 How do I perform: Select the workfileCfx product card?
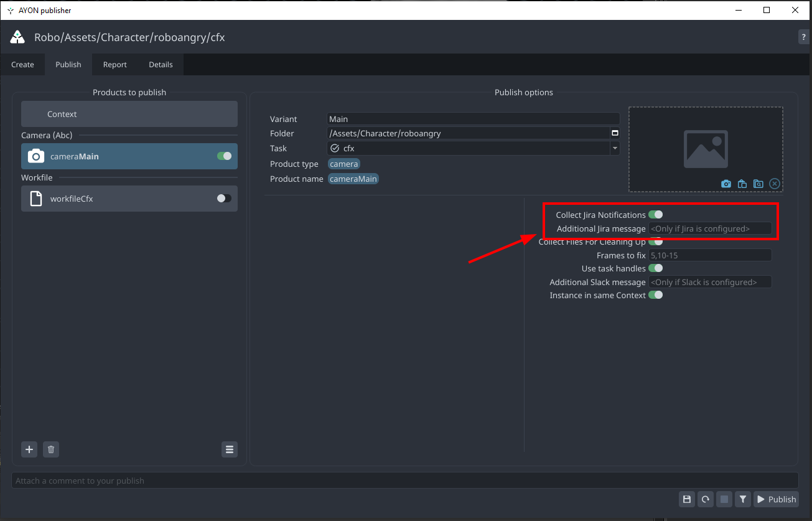[x=129, y=199]
